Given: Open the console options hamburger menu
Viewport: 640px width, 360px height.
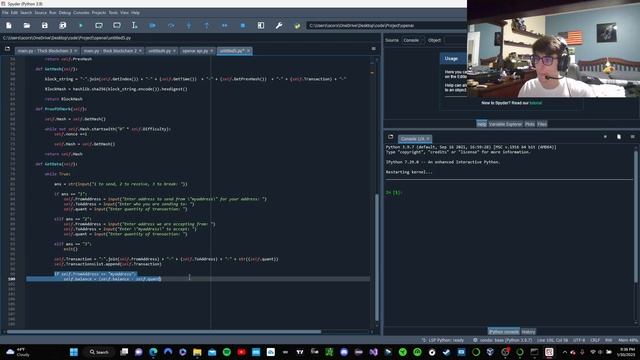Looking at the screenshot, I should click(x=632, y=137).
